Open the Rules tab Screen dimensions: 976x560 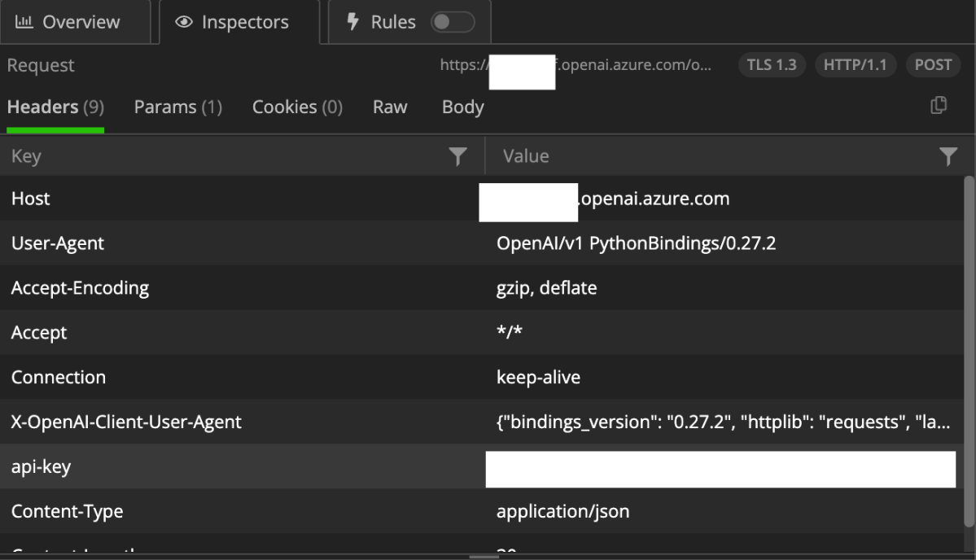(383, 23)
